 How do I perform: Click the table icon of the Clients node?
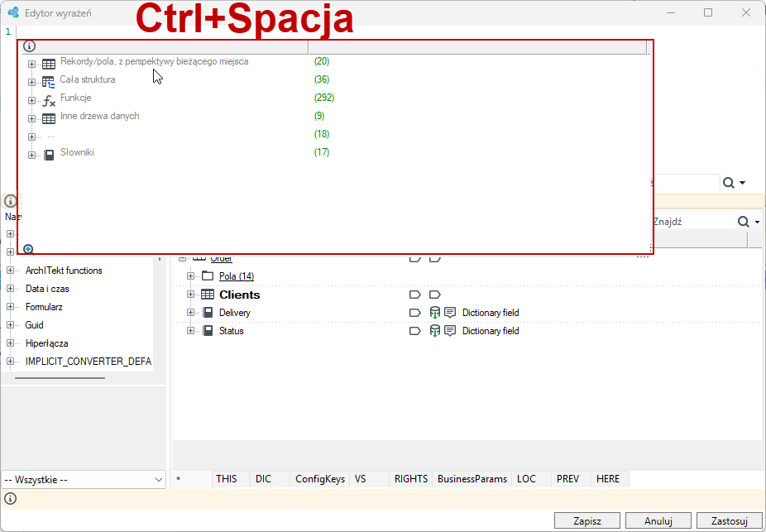[208, 295]
